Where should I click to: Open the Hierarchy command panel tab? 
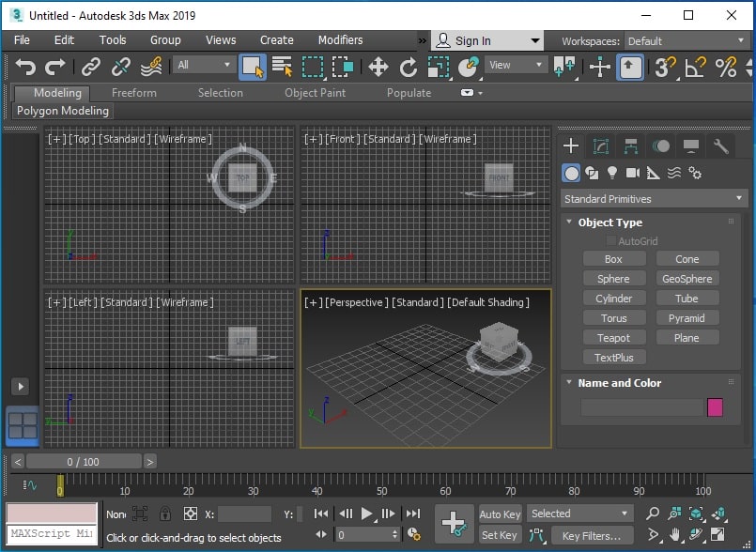pos(631,146)
